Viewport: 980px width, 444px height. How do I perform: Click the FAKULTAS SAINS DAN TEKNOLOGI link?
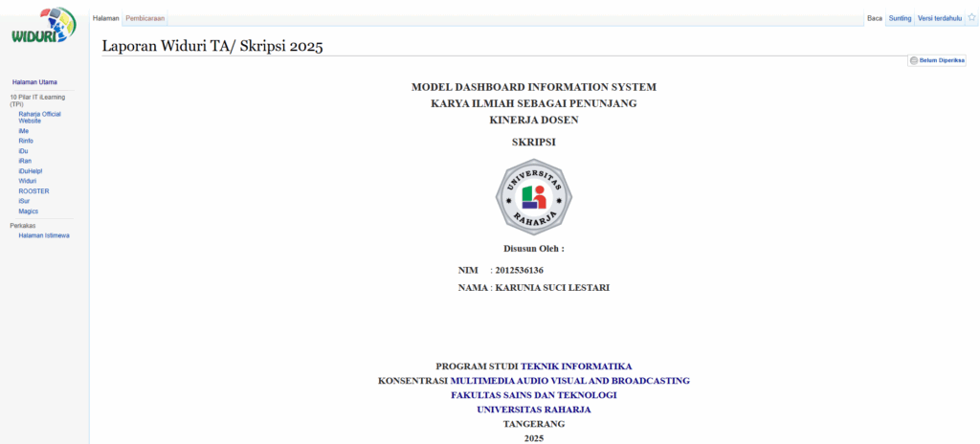click(x=533, y=395)
